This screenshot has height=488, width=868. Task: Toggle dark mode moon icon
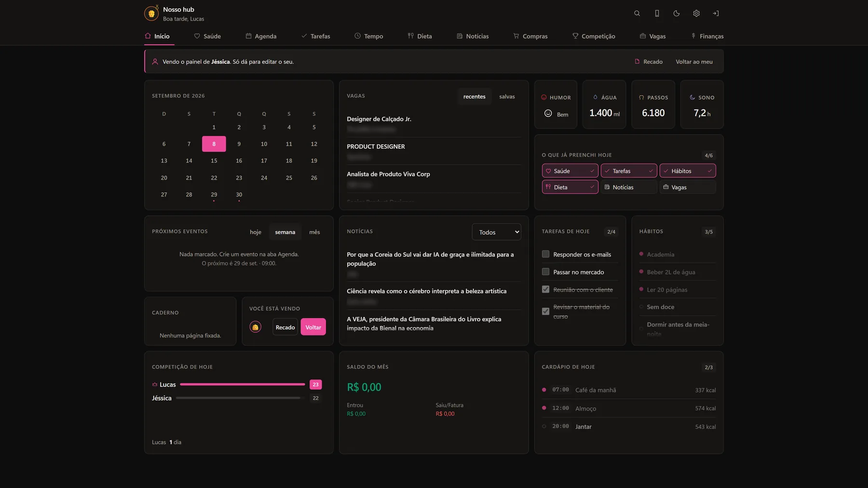[677, 14]
